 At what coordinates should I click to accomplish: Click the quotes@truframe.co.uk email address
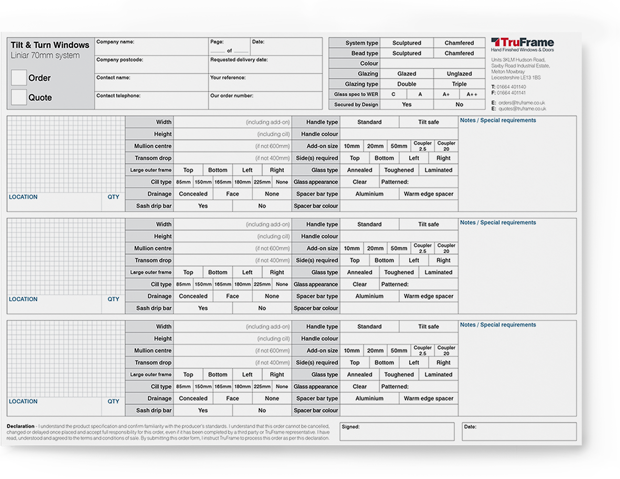(522, 108)
